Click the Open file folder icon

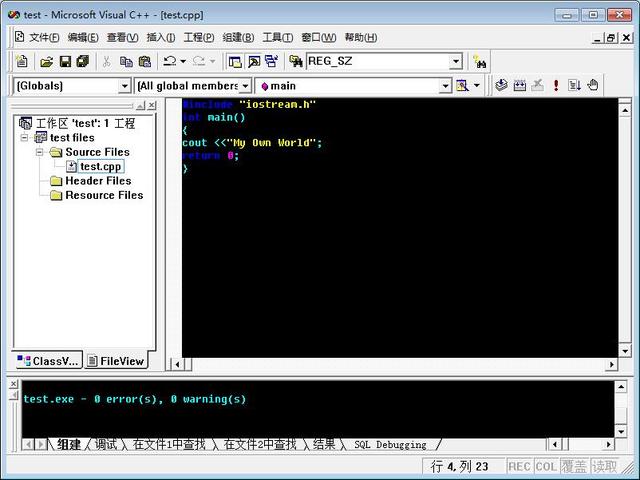46,62
